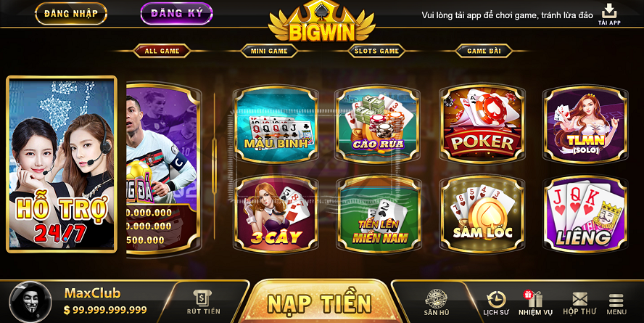Switch to the Mini Game tab
The width and height of the screenshot is (644, 323).
[x=269, y=51]
